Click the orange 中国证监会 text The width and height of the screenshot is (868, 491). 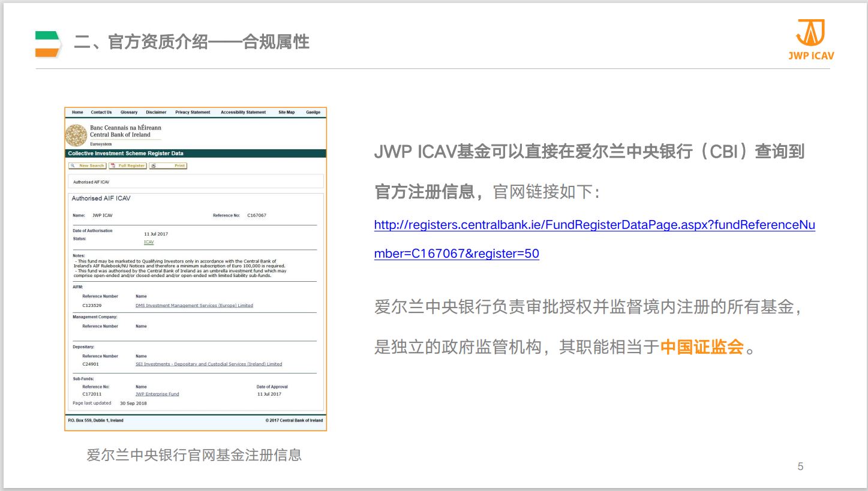click(x=702, y=347)
